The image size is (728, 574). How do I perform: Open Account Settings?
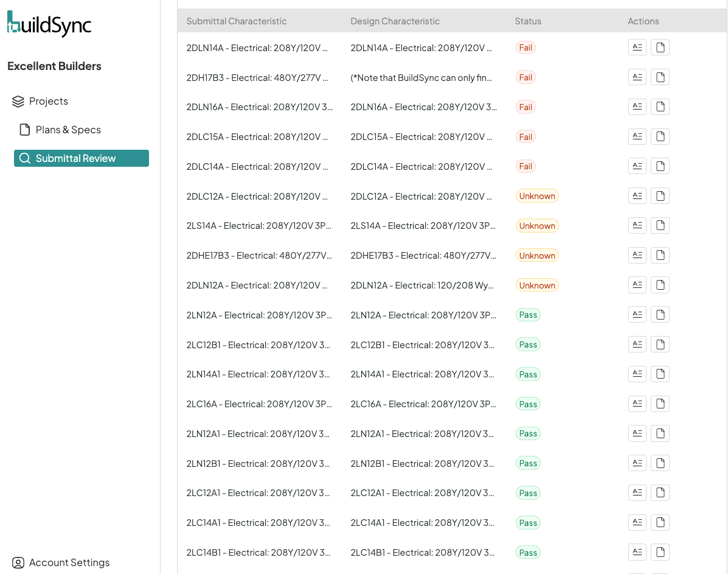click(61, 562)
